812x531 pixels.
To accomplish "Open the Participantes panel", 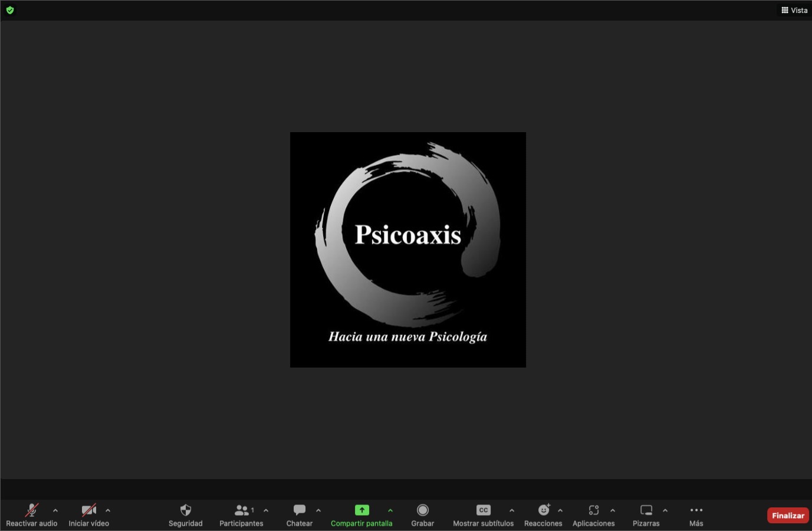I will click(x=241, y=514).
